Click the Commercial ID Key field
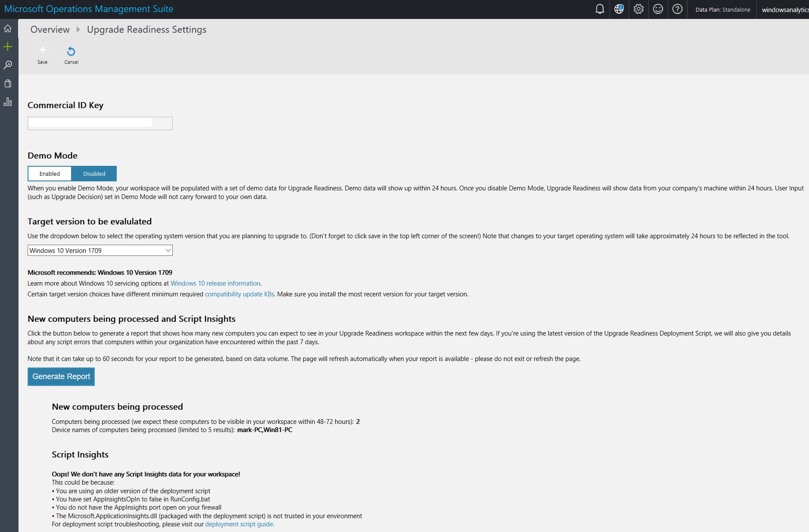Viewport: 809px width, 532px height. coord(100,123)
